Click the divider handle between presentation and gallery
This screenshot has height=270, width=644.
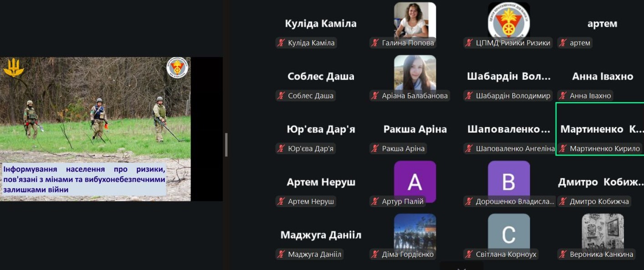226,145
